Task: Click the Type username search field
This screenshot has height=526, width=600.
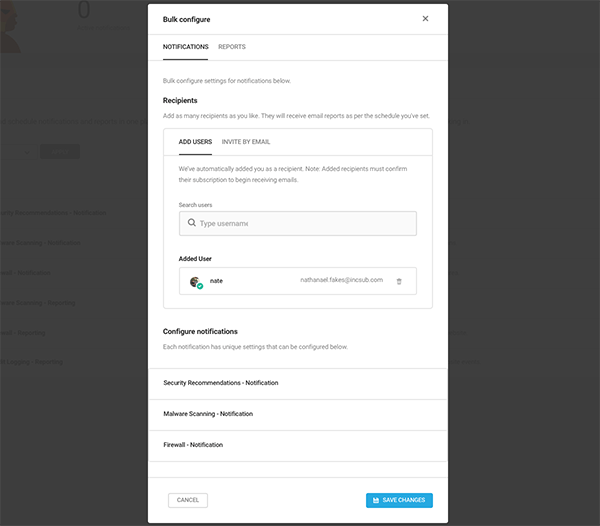Action: (298, 223)
